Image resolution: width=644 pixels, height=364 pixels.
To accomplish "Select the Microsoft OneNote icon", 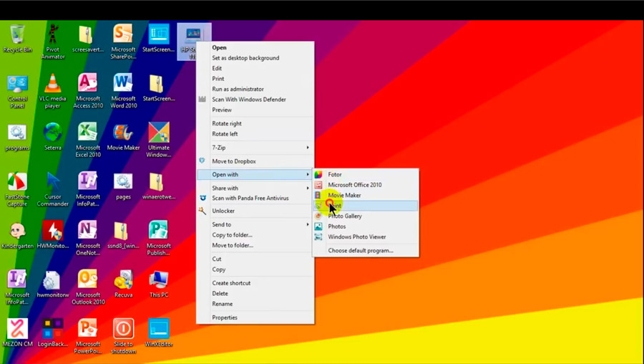I will [88, 239].
